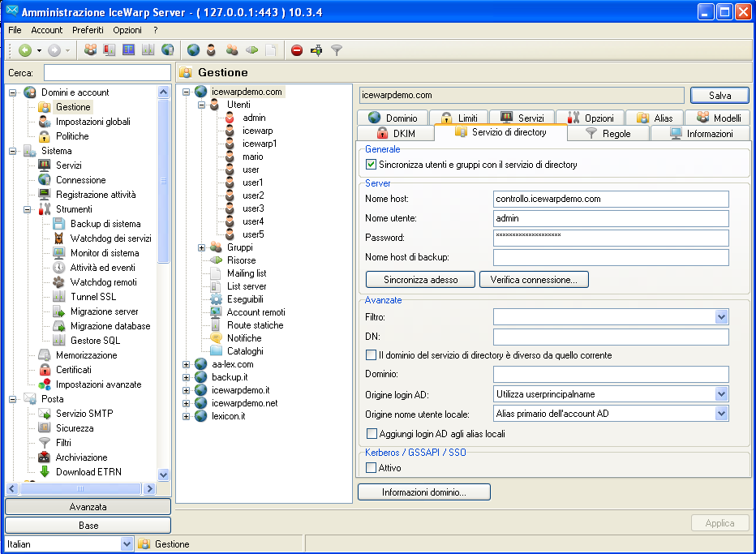The image size is (756, 554).
Task: Click the Avanzata button
Action: pos(88,507)
